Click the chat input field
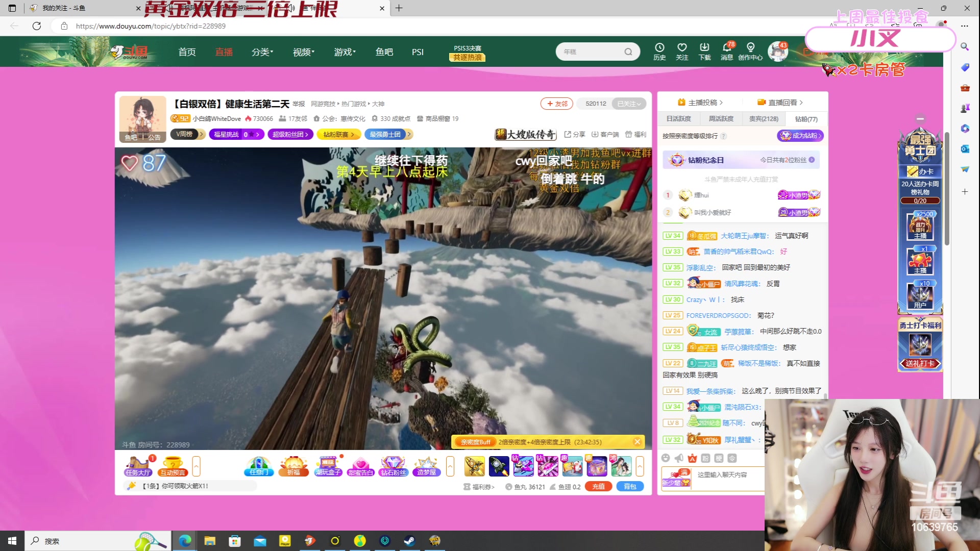980x551 pixels. [x=728, y=479]
